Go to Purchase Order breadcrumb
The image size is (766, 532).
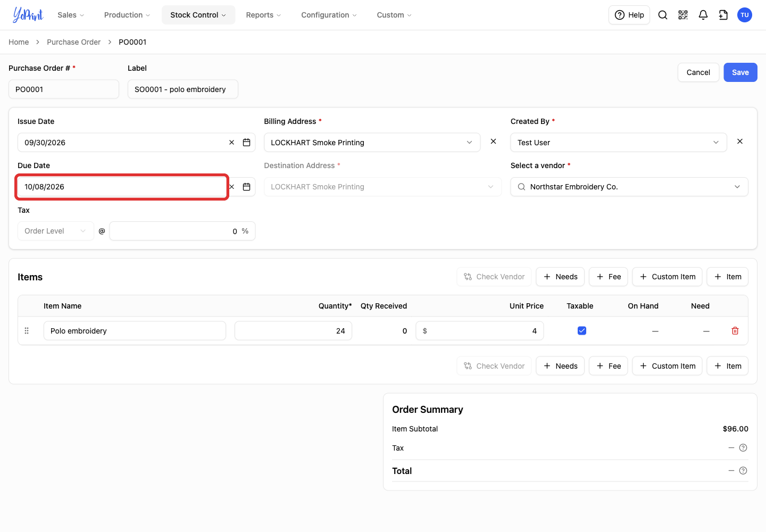pyautogui.click(x=73, y=42)
